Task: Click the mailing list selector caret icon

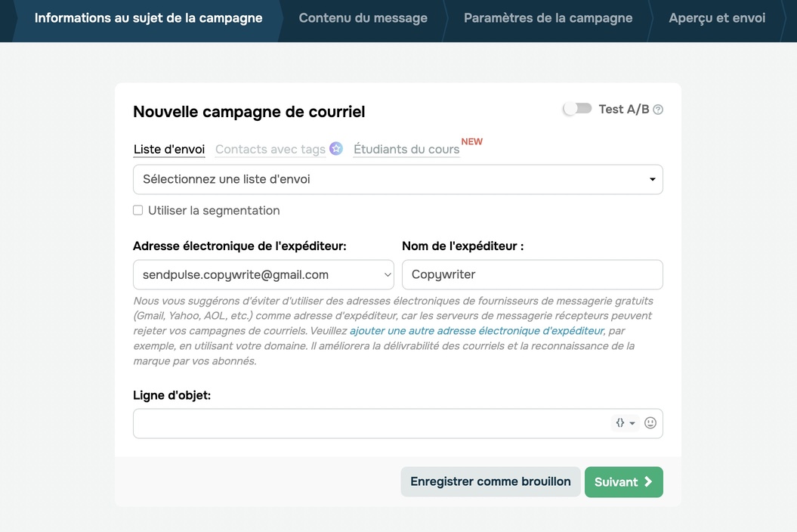Action: coord(653,179)
